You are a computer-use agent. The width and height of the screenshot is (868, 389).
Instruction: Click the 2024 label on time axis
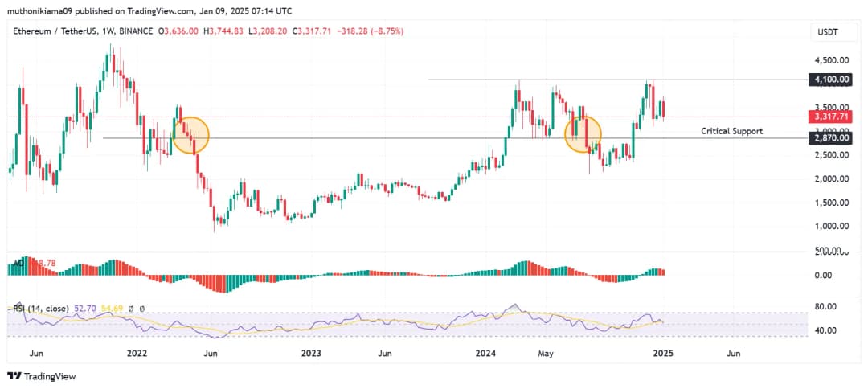(485, 353)
